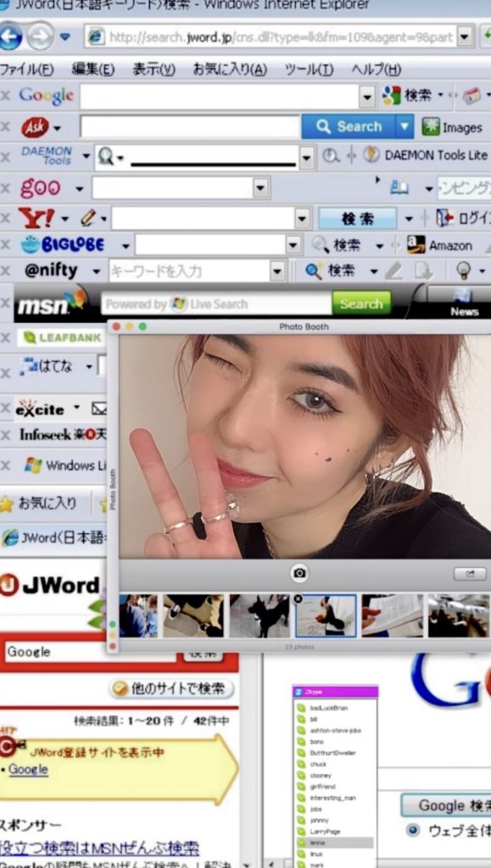
Task: Click the @nifty highlighter pencil icon
Action: (393, 270)
